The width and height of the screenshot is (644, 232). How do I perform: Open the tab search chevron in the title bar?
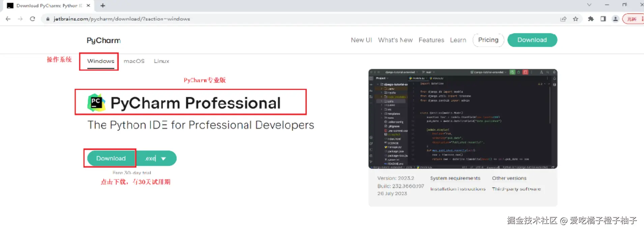click(589, 5)
